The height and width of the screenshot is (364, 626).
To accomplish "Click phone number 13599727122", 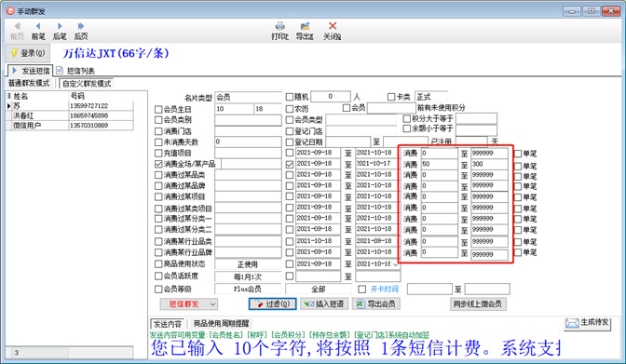I will tap(88, 106).
